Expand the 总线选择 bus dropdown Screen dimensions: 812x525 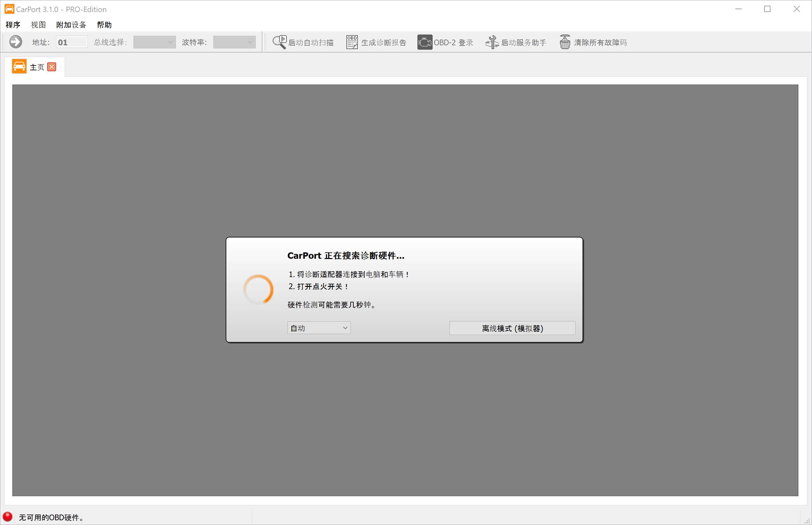(155, 42)
